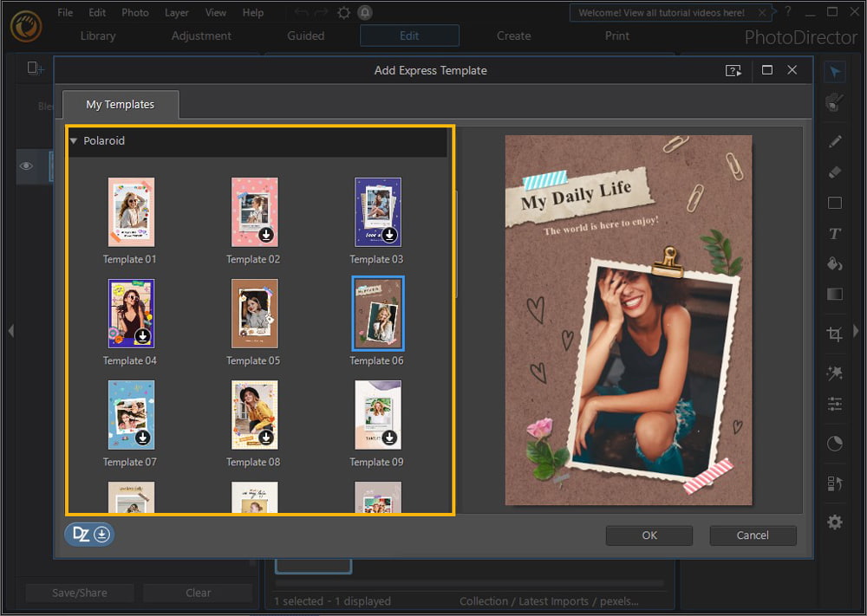Click the DirectorZone download badge
The height and width of the screenshot is (616, 867).
88,534
